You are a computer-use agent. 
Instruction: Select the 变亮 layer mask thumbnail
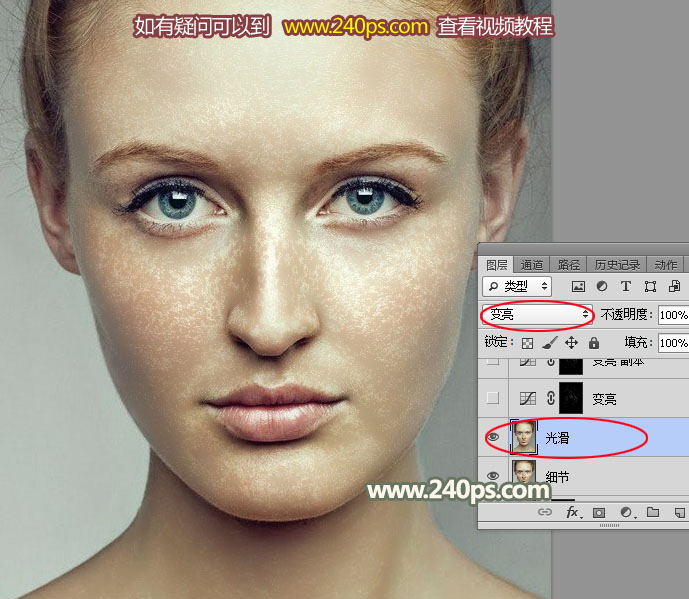(571, 398)
